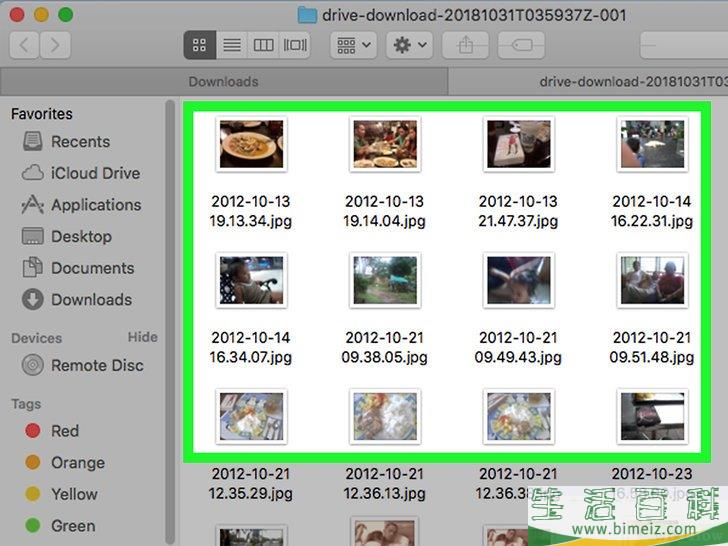The height and width of the screenshot is (546, 728).
Task: Click the yellow minimize window button
Action: coord(41,15)
